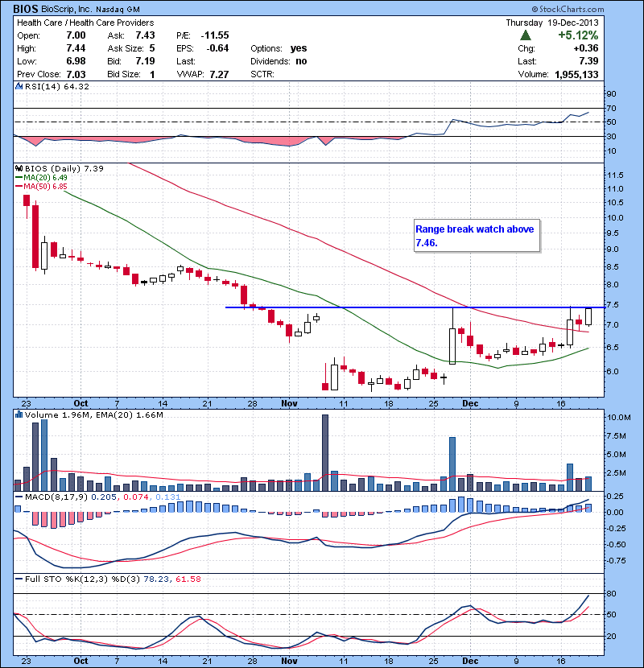Click the Options 'yes' value
The width and height of the screenshot is (644, 668).
pyautogui.click(x=299, y=48)
